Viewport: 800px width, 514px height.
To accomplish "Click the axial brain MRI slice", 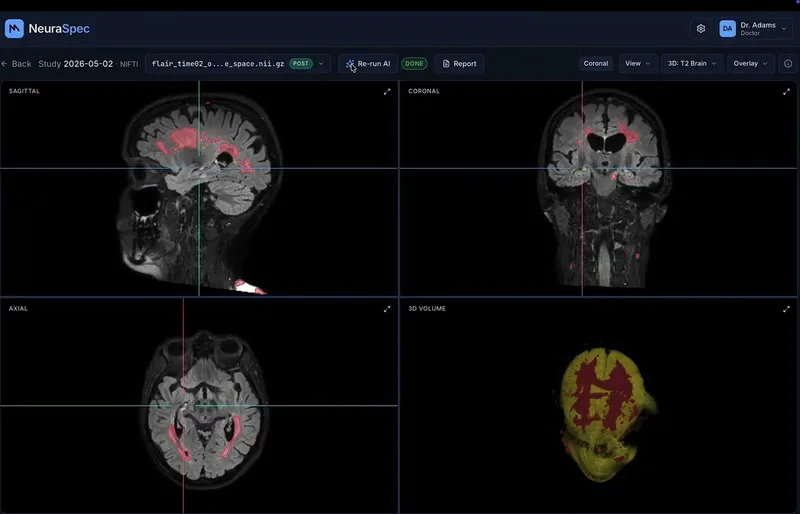I will [205, 408].
